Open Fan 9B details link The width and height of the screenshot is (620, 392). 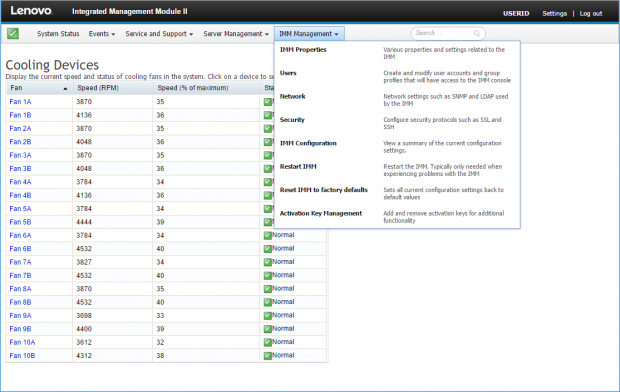click(20, 329)
